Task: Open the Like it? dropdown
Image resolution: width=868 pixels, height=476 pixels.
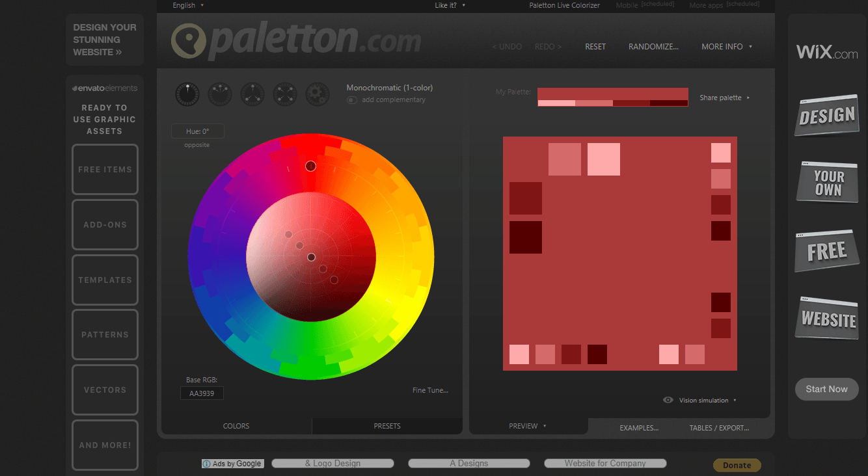Action: coord(450,5)
